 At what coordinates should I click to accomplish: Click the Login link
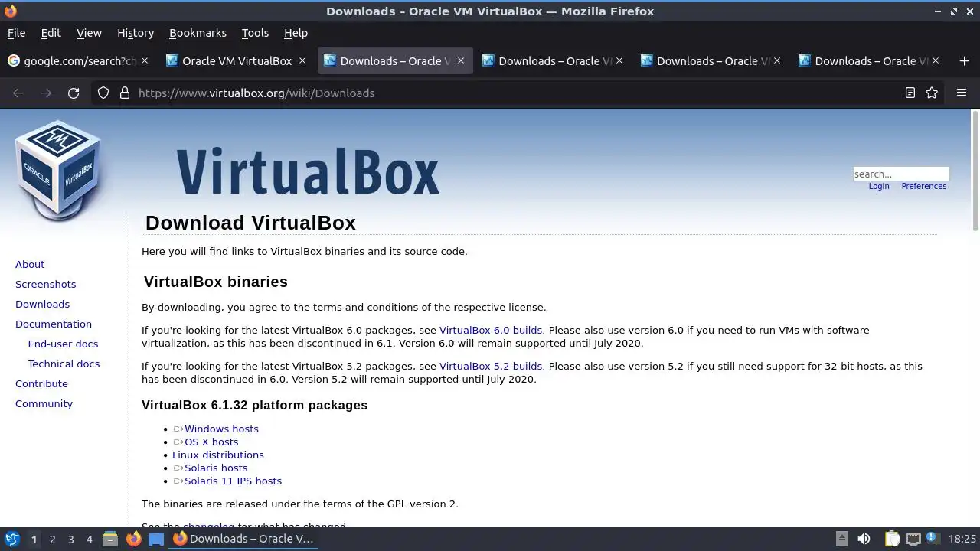click(879, 186)
